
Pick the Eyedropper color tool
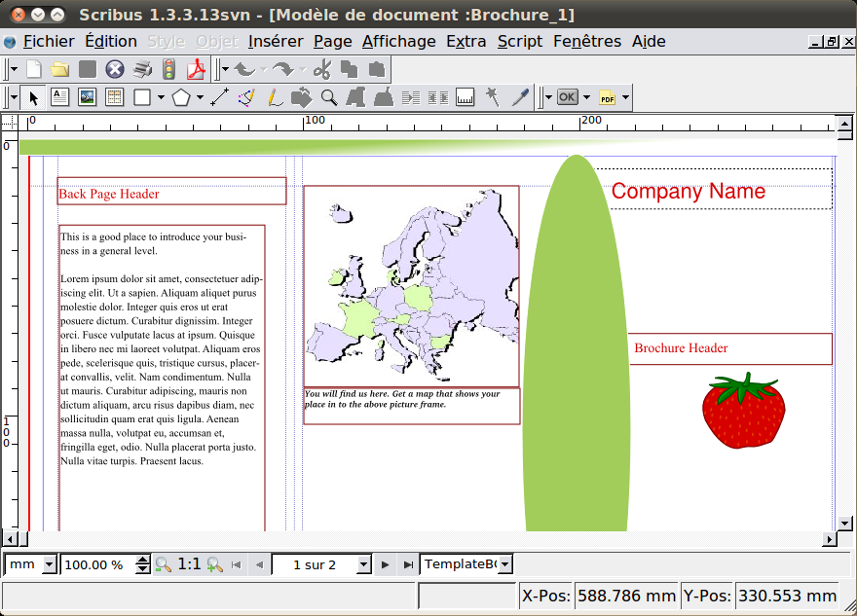click(x=520, y=97)
